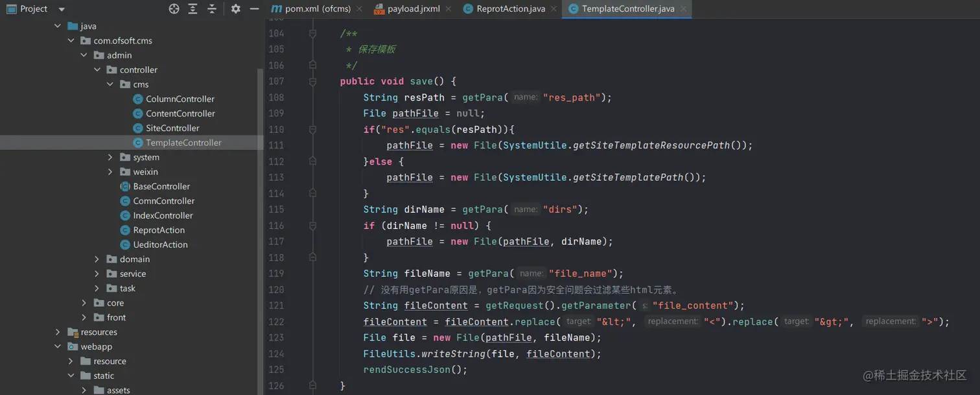Fold the if block at line 110

point(312,129)
